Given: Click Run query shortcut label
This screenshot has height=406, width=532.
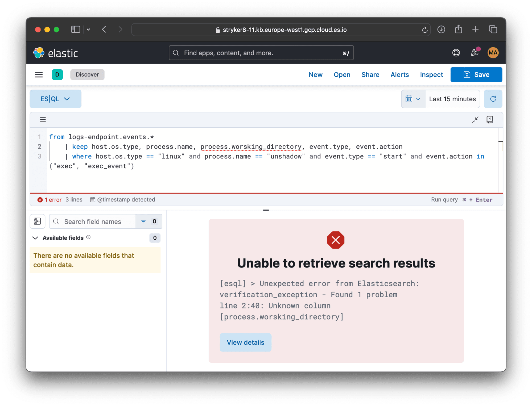Looking at the screenshot, I should (462, 200).
